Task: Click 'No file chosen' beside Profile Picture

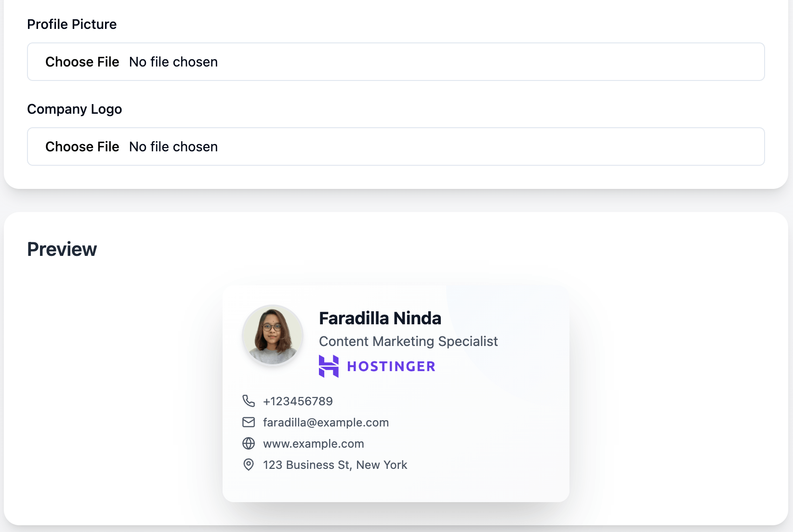Action: click(173, 62)
